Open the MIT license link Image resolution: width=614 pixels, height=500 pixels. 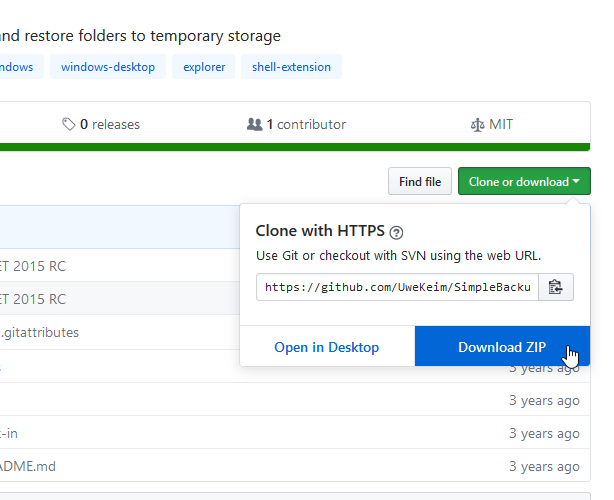coord(491,124)
